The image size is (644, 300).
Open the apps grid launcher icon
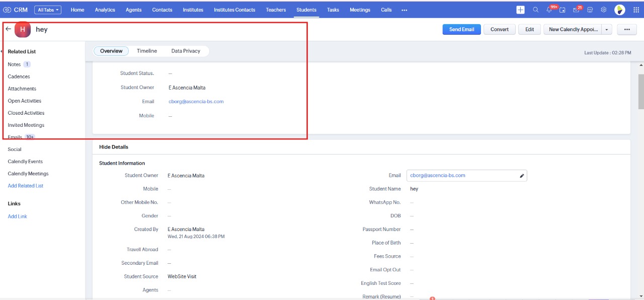[634, 10]
